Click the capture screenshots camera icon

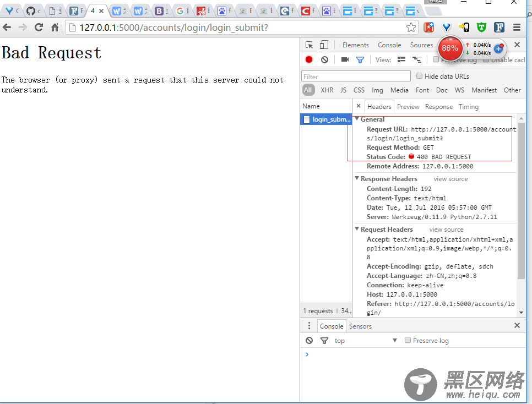(x=345, y=59)
